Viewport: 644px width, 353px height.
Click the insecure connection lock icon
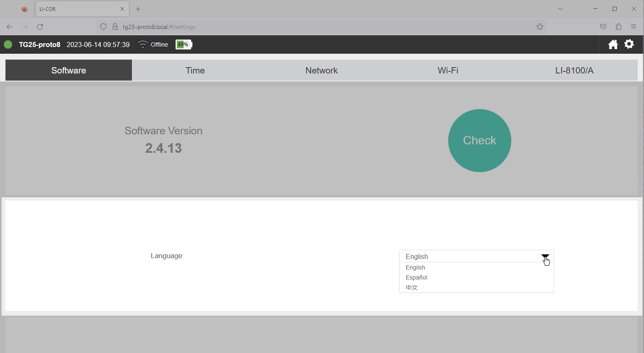click(x=115, y=27)
